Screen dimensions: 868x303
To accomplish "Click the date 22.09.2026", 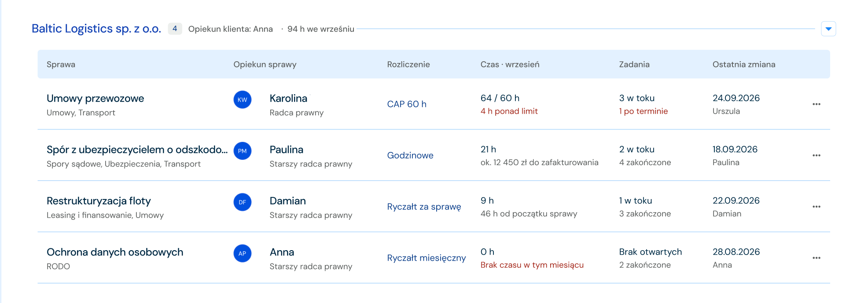I will click(736, 200).
